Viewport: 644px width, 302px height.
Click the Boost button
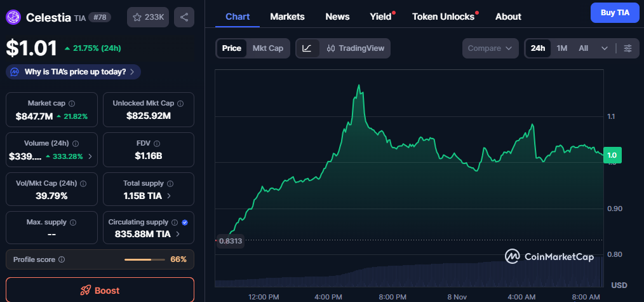point(100,290)
